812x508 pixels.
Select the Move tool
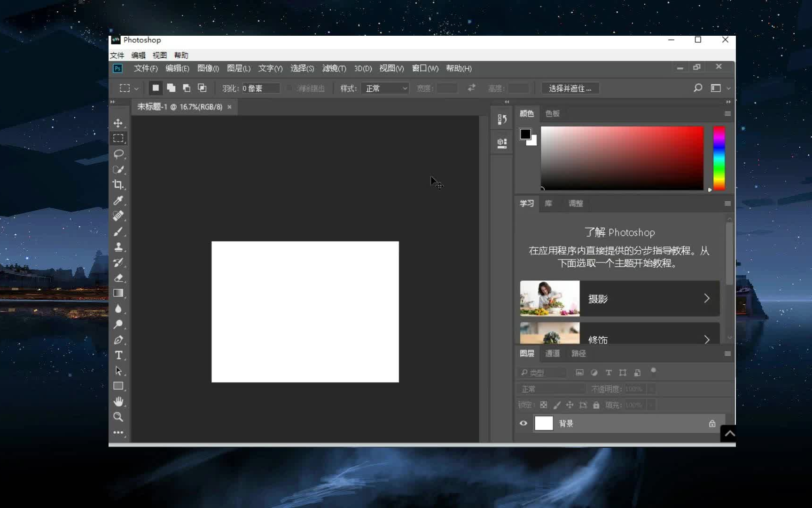tap(118, 123)
